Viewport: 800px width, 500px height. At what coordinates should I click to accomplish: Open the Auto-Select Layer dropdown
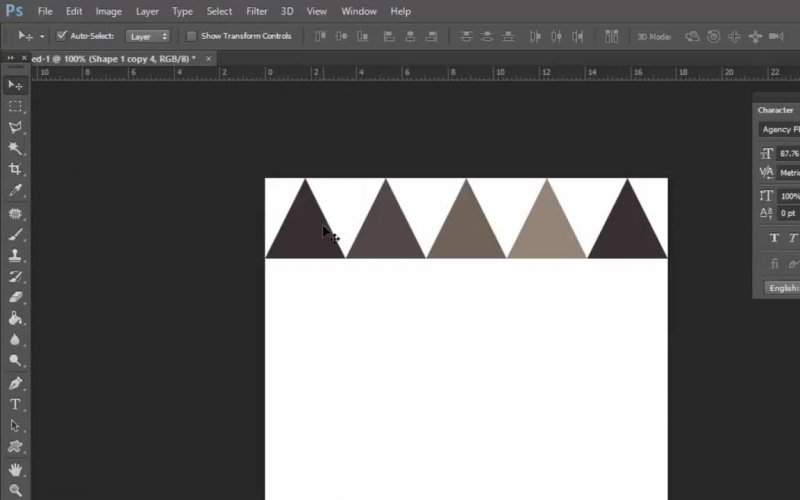pos(148,36)
